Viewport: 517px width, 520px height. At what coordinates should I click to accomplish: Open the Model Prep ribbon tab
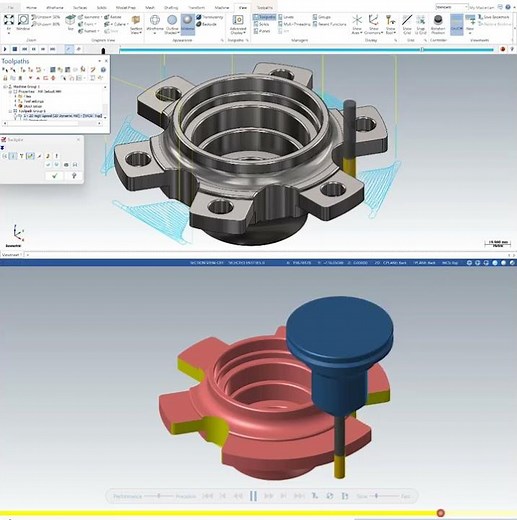126,7
